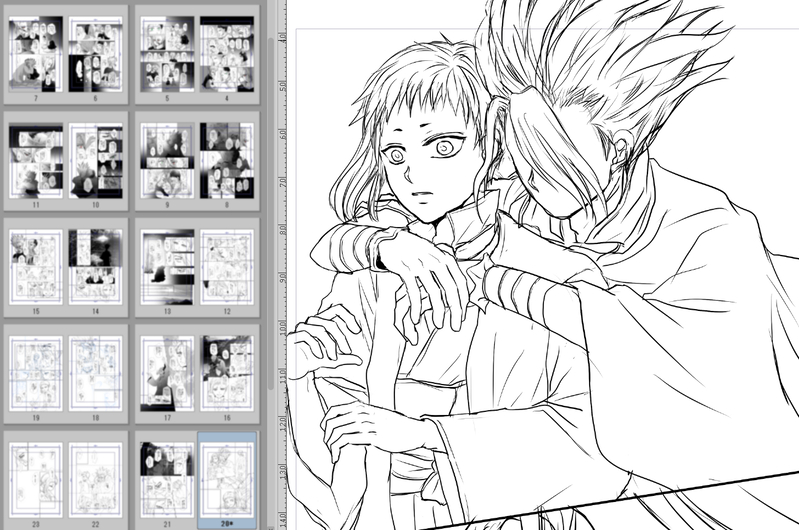Viewport: 799px width, 530px height.
Task: Click page 23 thumbnail
Action: [x=36, y=480]
